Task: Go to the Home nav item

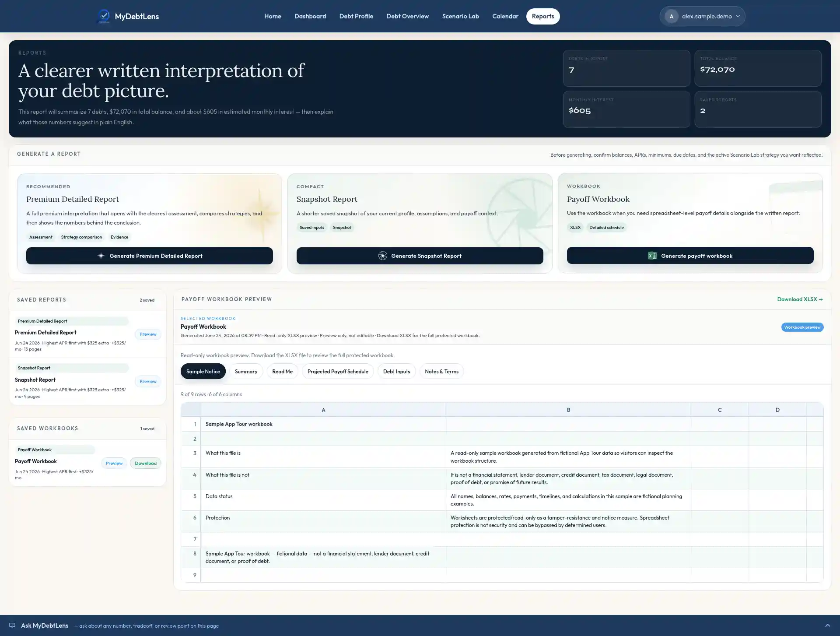Action: pos(273,16)
